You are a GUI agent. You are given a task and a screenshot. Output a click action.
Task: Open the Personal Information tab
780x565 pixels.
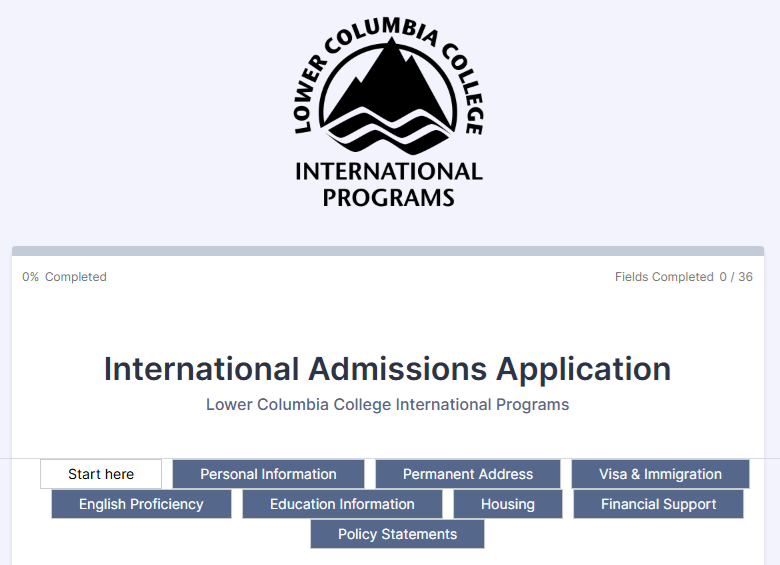(x=268, y=474)
